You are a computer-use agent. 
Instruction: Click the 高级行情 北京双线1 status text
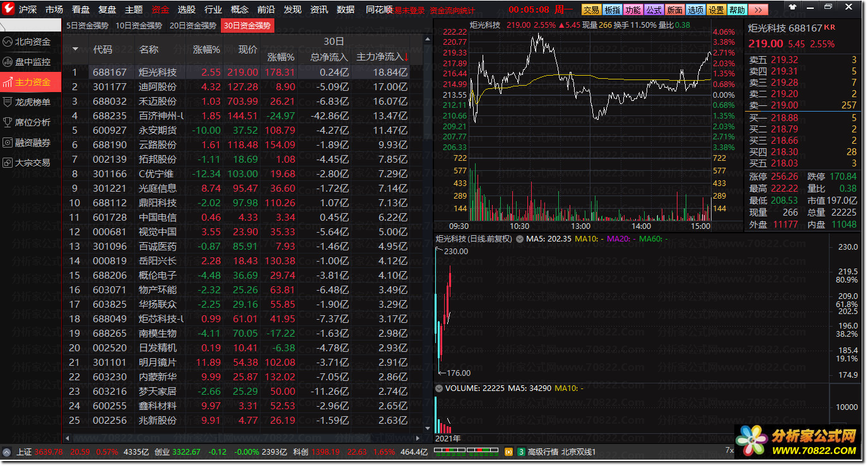tap(561, 452)
